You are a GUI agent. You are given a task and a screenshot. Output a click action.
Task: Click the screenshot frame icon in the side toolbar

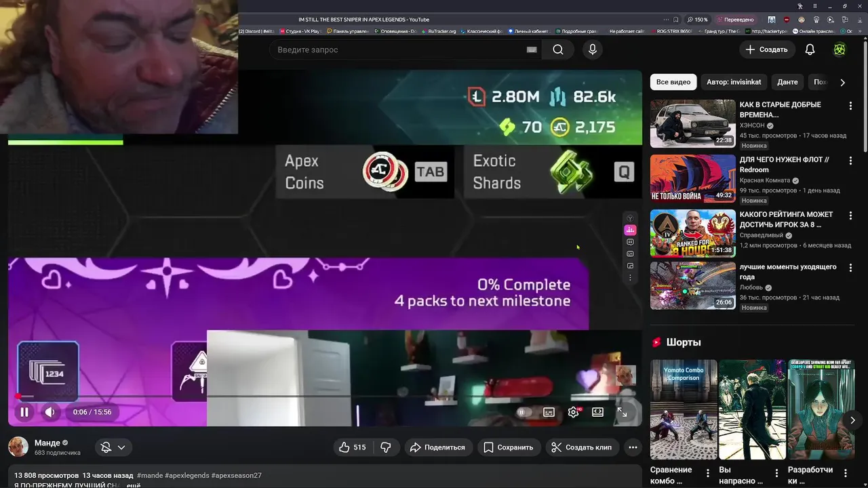coord(630,253)
